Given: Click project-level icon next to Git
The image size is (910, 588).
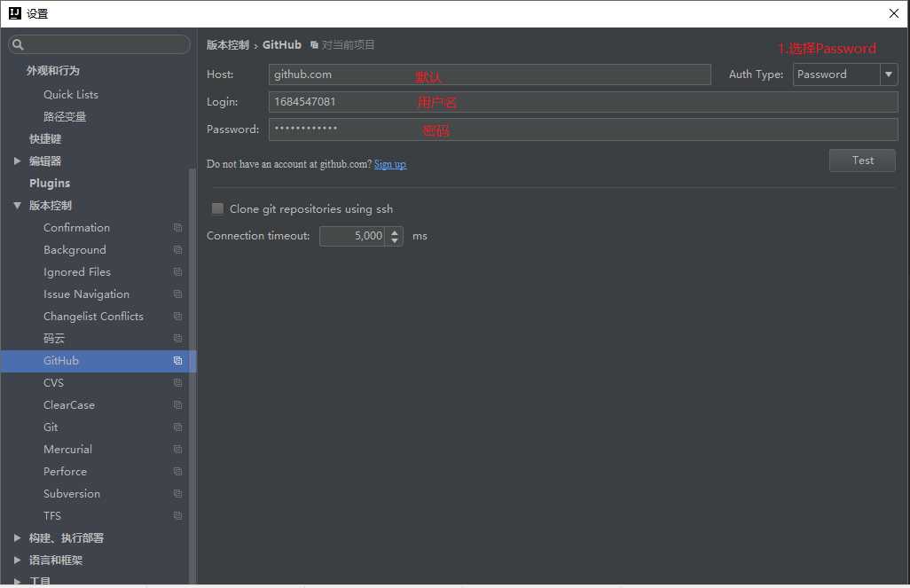Looking at the screenshot, I should point(177,427).
